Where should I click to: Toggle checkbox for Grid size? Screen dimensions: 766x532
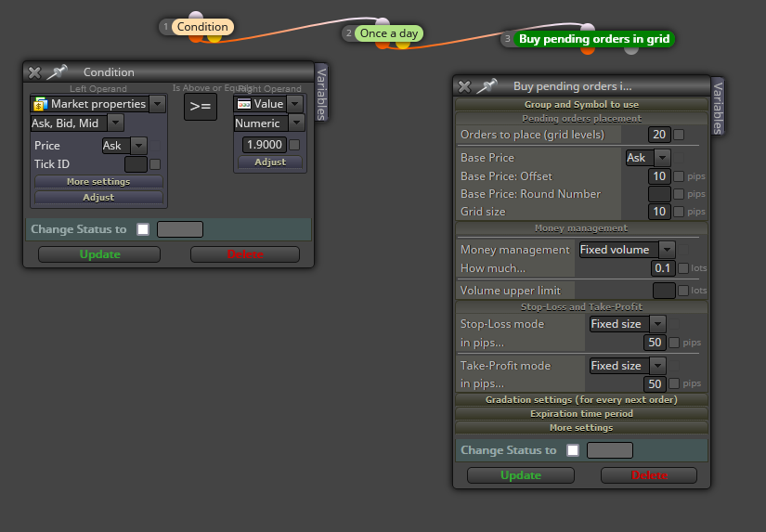[679, 212]
